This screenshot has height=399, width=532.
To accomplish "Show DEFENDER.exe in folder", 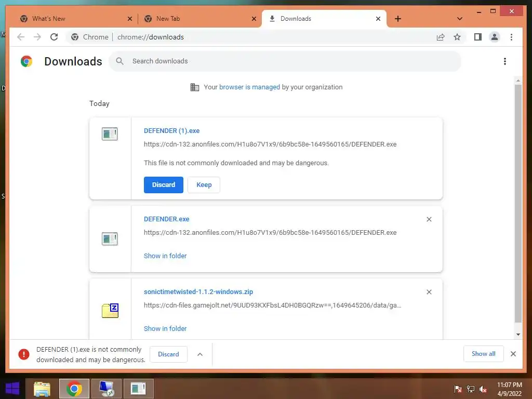I will [165, 256].
